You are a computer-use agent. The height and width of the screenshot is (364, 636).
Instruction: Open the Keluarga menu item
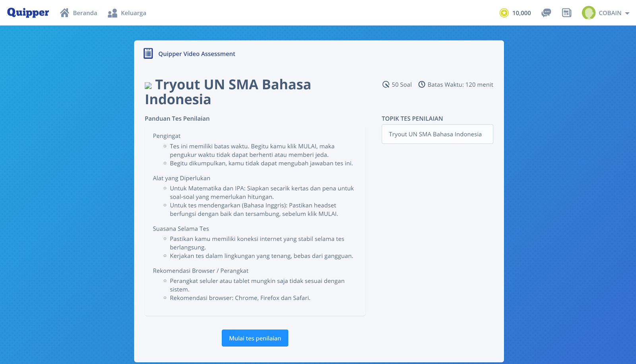point(134,13)
